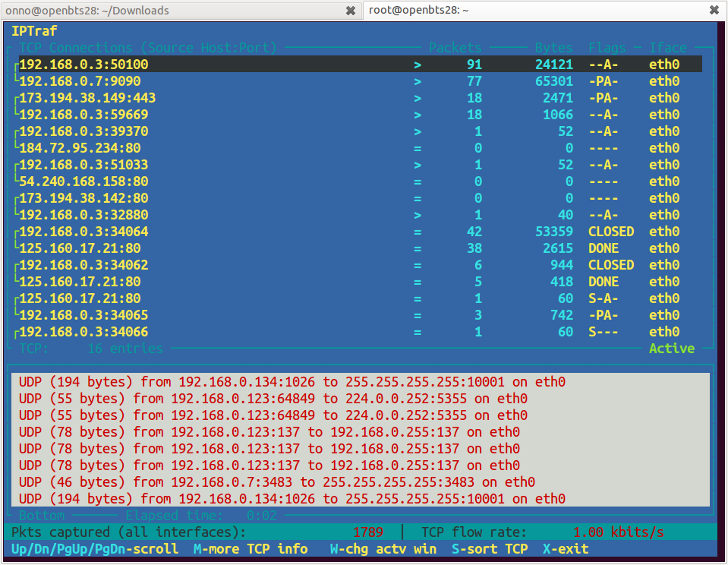The width and height of the screenshot is (728, 565).
Task: Click the TCP flow rate value
Action: tap(618, 532)
